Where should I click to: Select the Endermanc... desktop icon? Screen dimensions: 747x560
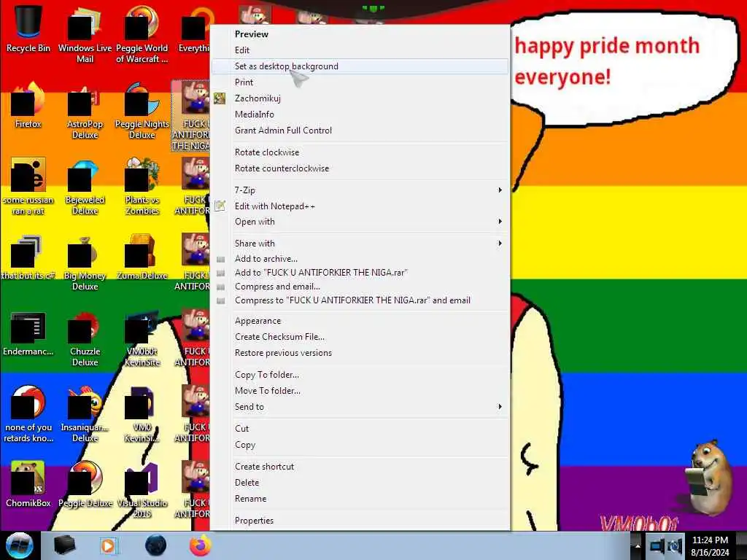click(28, 334)
